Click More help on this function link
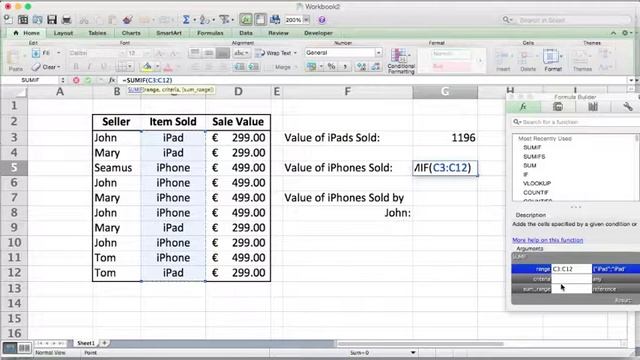This screenshot has width=640, height=360. point(547,240)
